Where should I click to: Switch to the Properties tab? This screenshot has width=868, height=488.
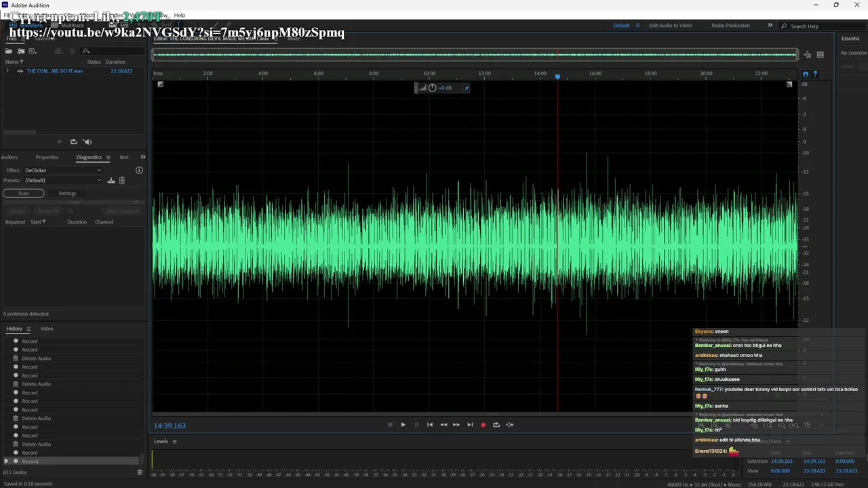tap(47, 157)
